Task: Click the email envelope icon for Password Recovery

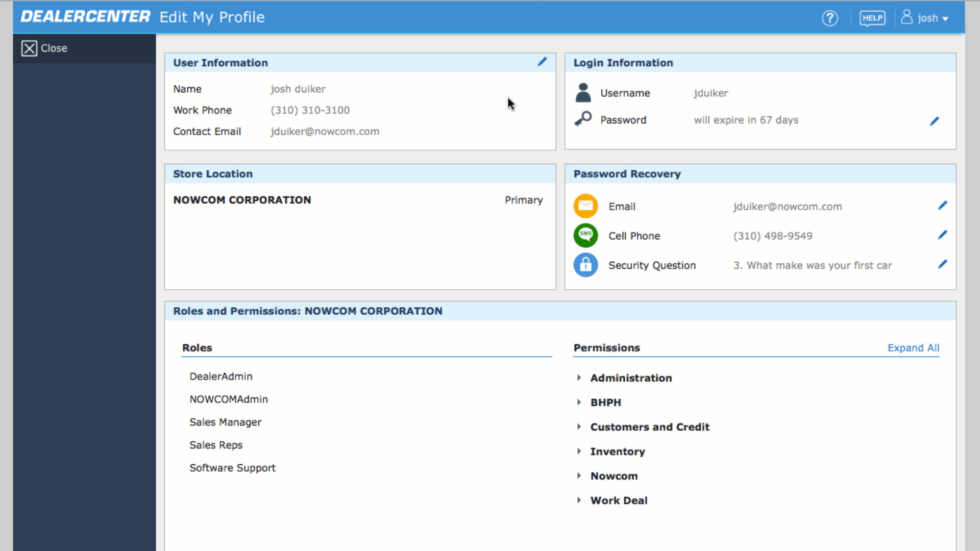Action: (585, 206)
